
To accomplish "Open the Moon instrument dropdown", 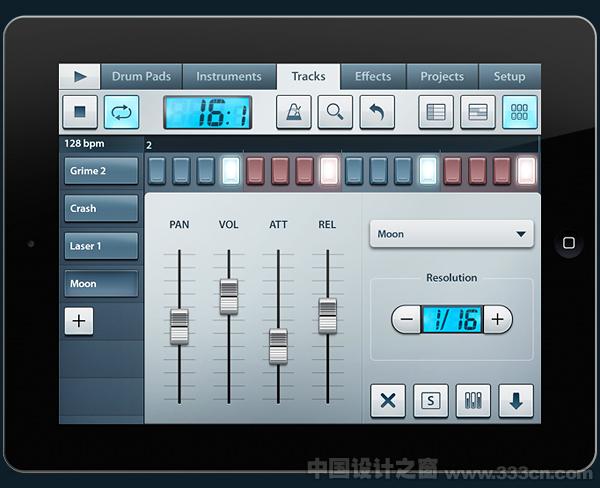I will (452, 234).
